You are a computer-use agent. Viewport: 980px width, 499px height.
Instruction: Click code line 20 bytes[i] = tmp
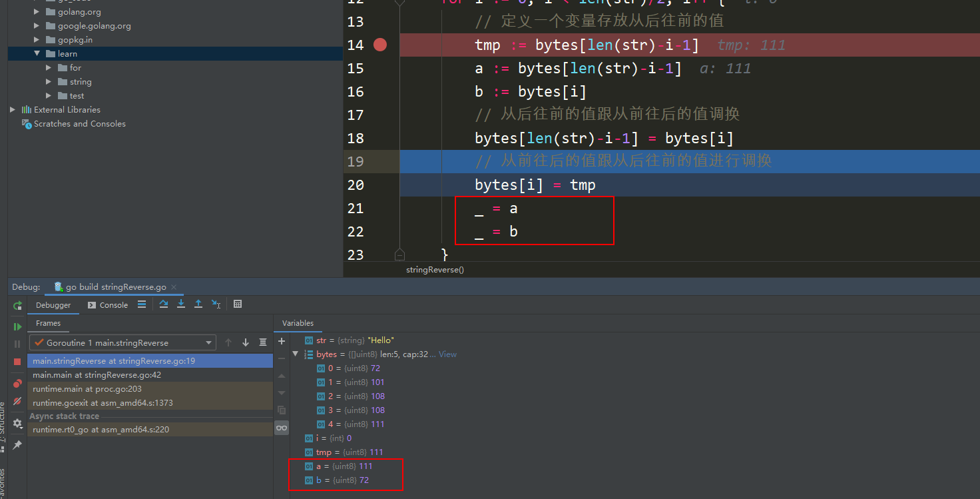pos(535,185)
